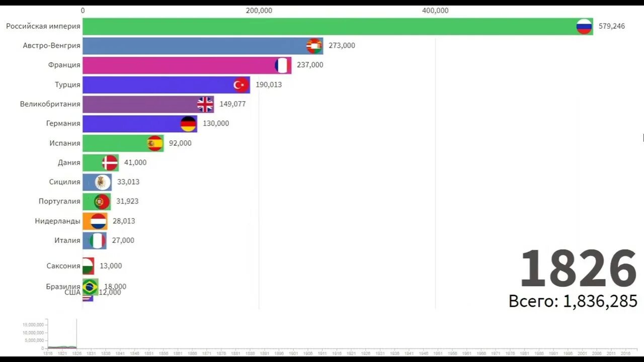Select the Нидерланды label

click(x=58, y=221)
